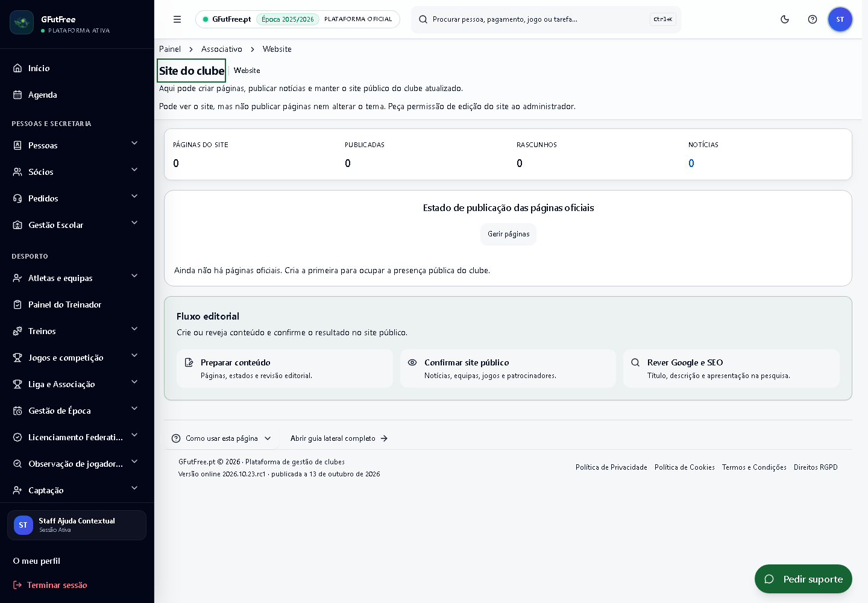Click the Treinos dumbbell icon

pos(17,331)
